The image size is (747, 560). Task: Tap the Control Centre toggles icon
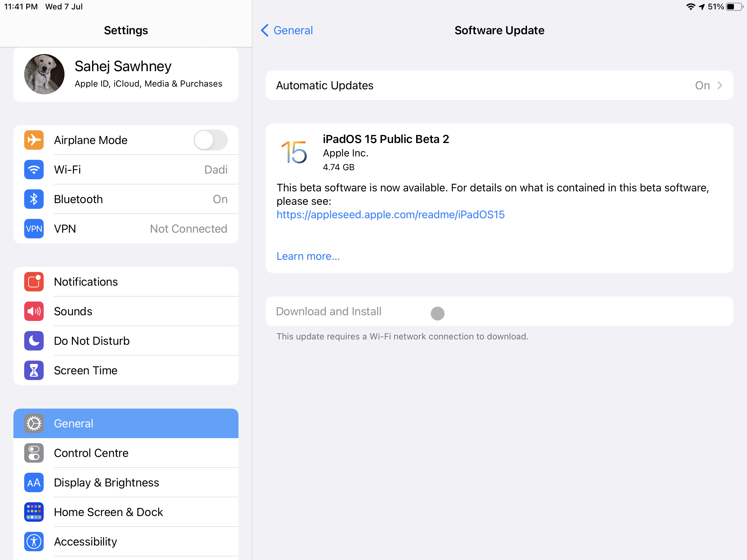[34, 453]
